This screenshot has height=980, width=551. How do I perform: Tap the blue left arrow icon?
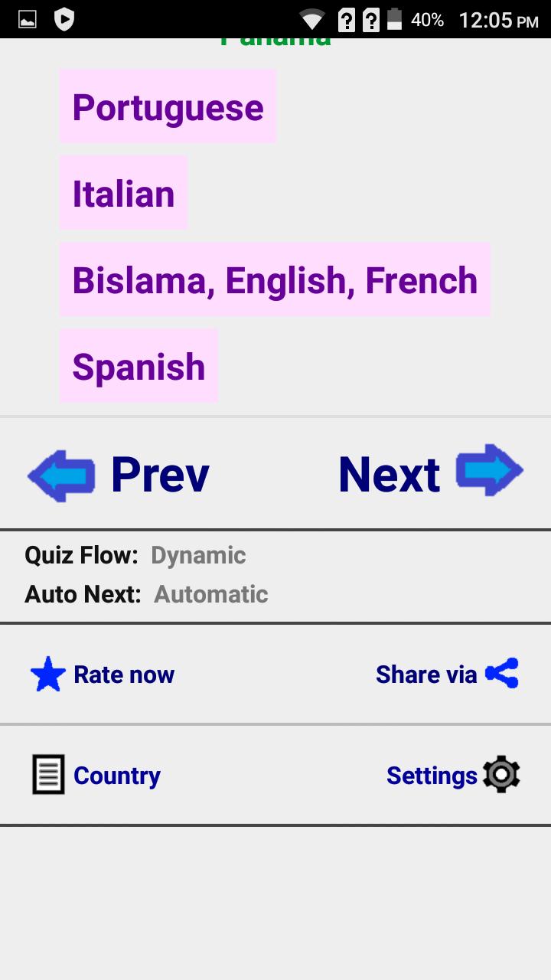point(61,475)
